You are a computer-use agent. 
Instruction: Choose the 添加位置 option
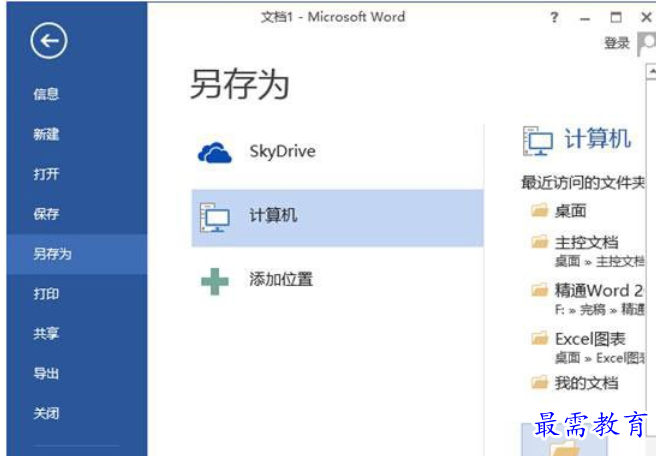point(281,279)
